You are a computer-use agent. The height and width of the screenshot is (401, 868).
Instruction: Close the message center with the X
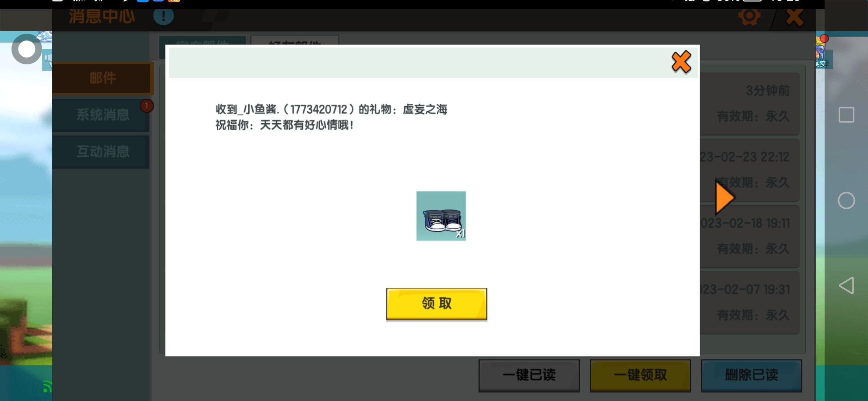794,17
